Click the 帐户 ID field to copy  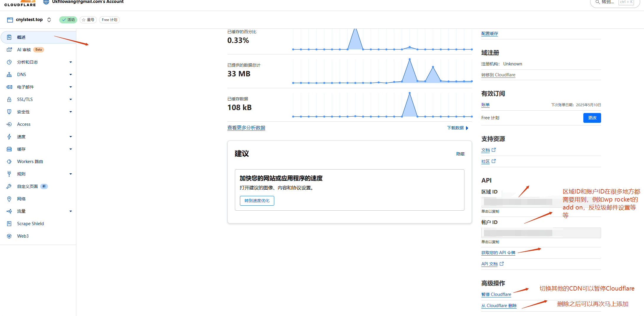coord(541,233)
